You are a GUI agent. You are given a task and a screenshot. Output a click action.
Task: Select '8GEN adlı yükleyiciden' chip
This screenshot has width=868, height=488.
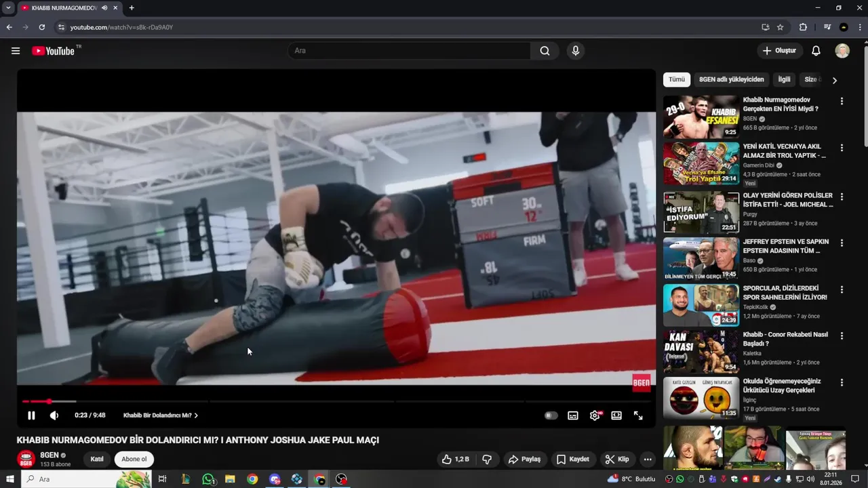click(x=731, y=79)
